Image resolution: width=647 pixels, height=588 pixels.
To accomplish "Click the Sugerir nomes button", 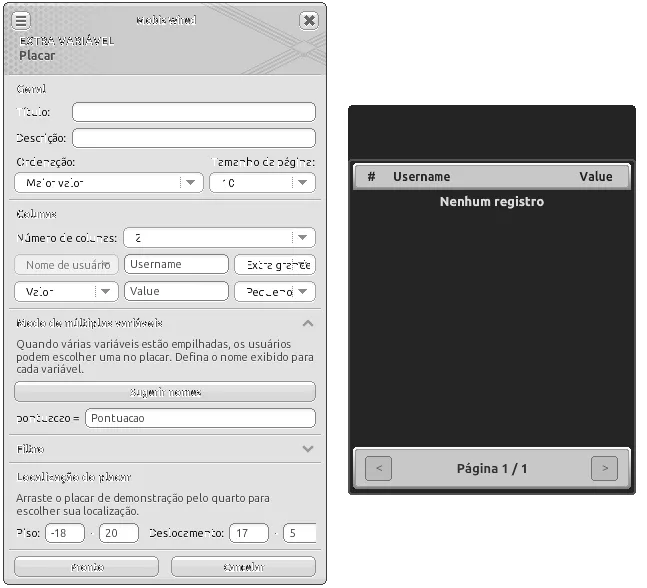I will [x=165, y=392].
